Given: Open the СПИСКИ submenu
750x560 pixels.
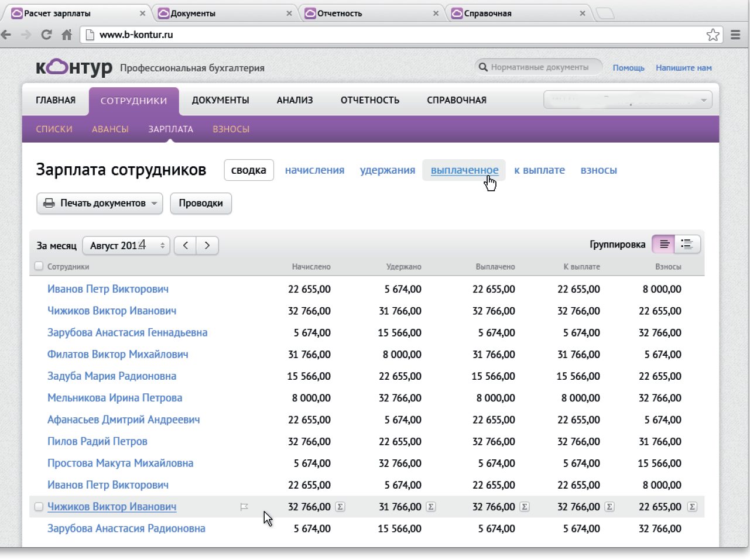Looking at the screenshot, I should 54,129.
